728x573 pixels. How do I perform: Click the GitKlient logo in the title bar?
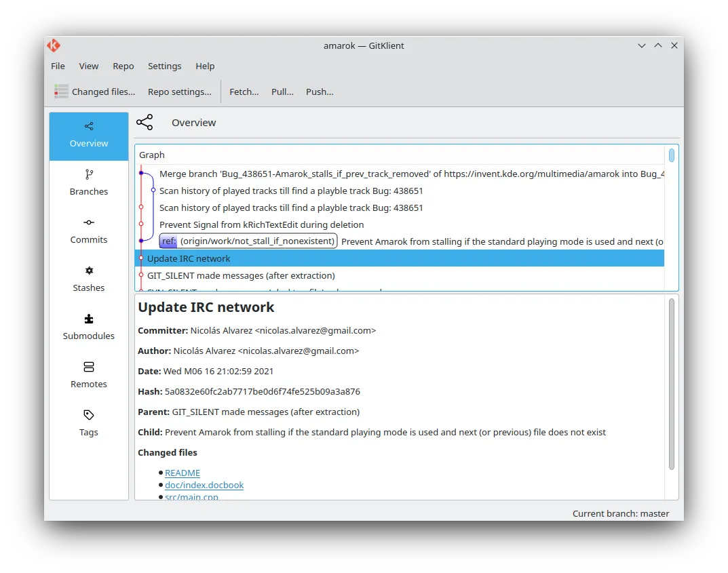tap(54, 45)
